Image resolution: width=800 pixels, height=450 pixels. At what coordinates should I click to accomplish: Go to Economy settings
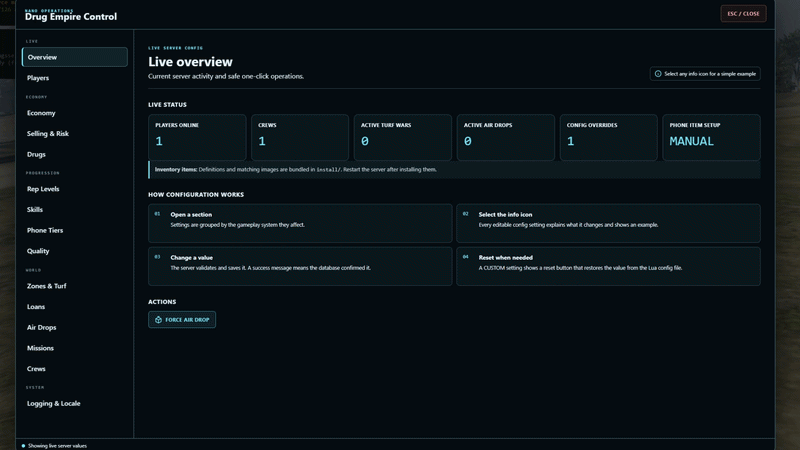74,113
